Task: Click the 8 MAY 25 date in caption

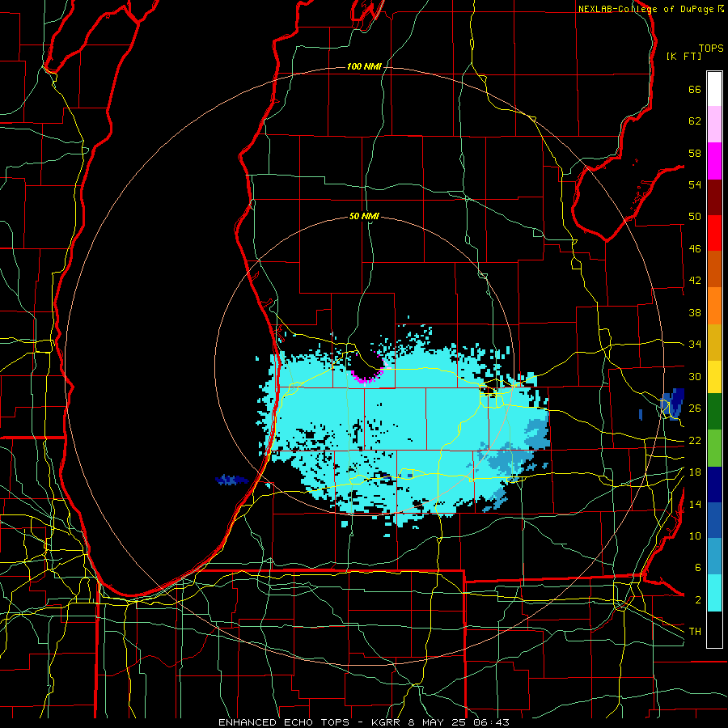Action: pyautogui.click(x=438, y=722)
